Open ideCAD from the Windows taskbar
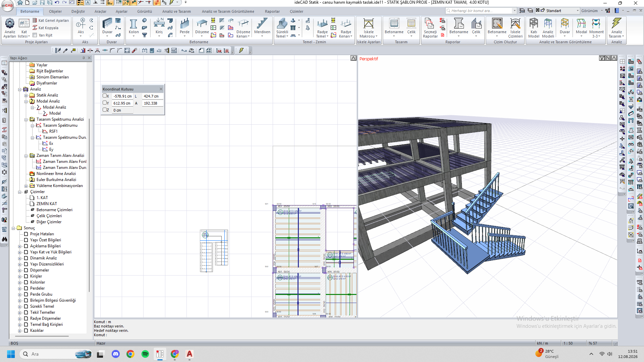 [x=160, y=354]
